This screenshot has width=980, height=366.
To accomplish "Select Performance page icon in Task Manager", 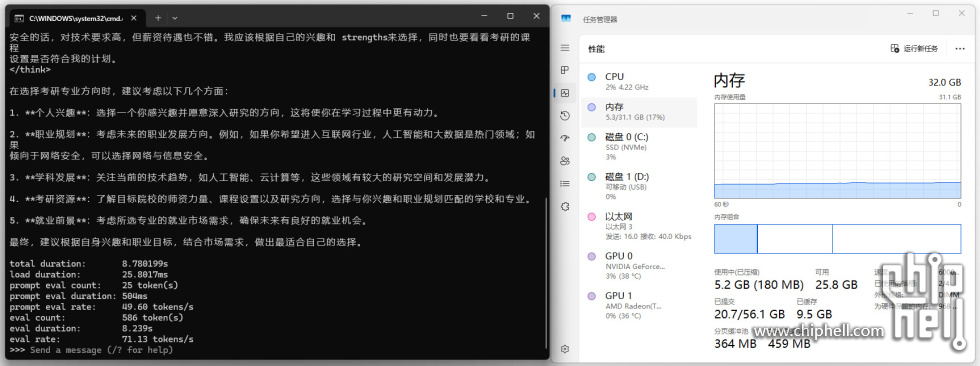I will [x=565, y=93].
